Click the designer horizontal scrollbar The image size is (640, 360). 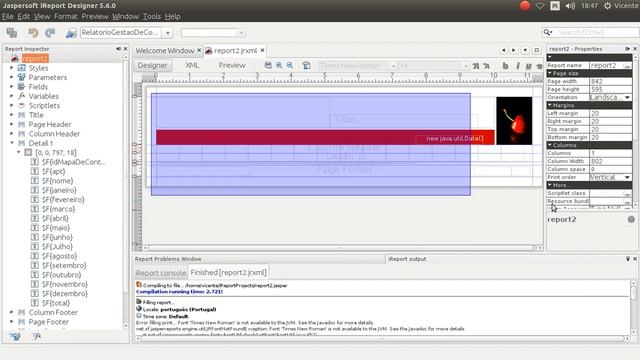(x=341, y=247)
